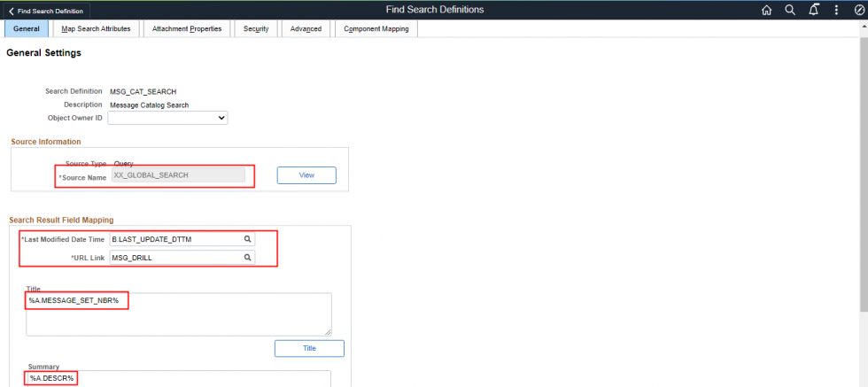The image size is (868, 387).
Task: Click into the Summary text area
Action: click(x=179, y=379)
